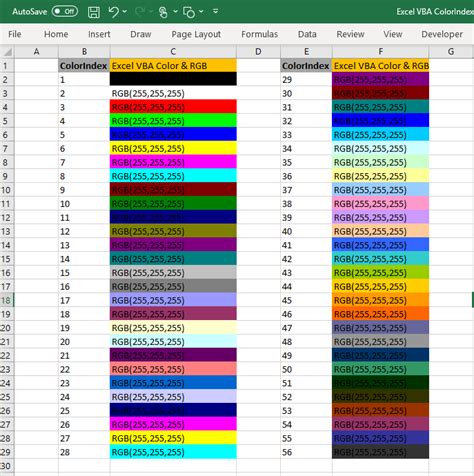Open the Formulas ribbon tab
The height and width of the screenshot is (476, 474).
(259, 34)
